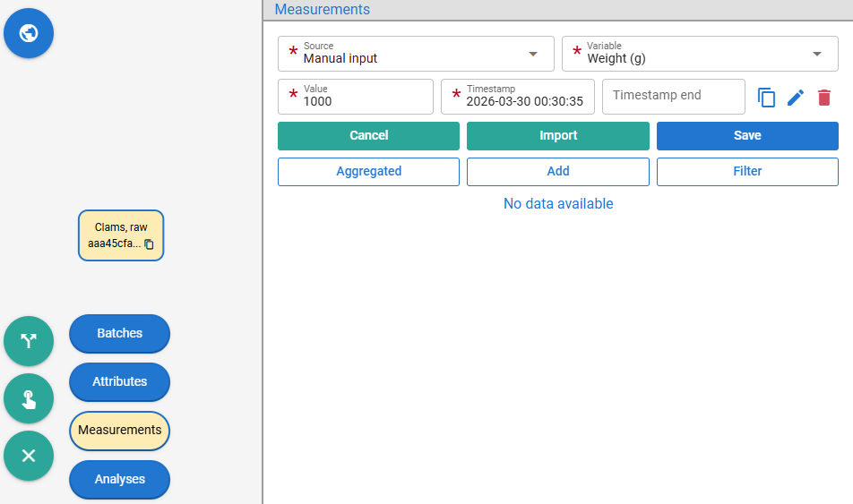Go to the Analyses section
853x504 pixels.
[120, 479]
